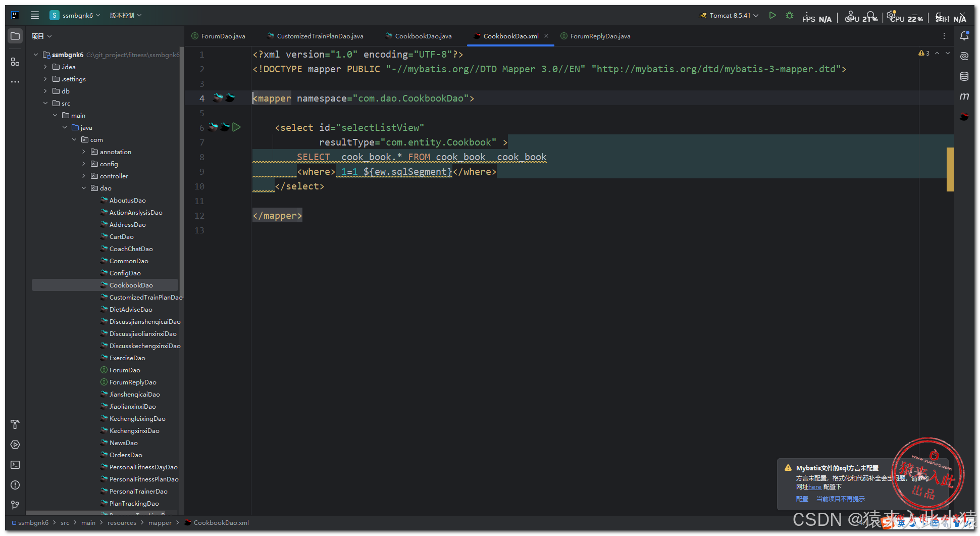Run the Tomcat 8.5.41 configuration
Screen dimensions: 980x536
772,15
